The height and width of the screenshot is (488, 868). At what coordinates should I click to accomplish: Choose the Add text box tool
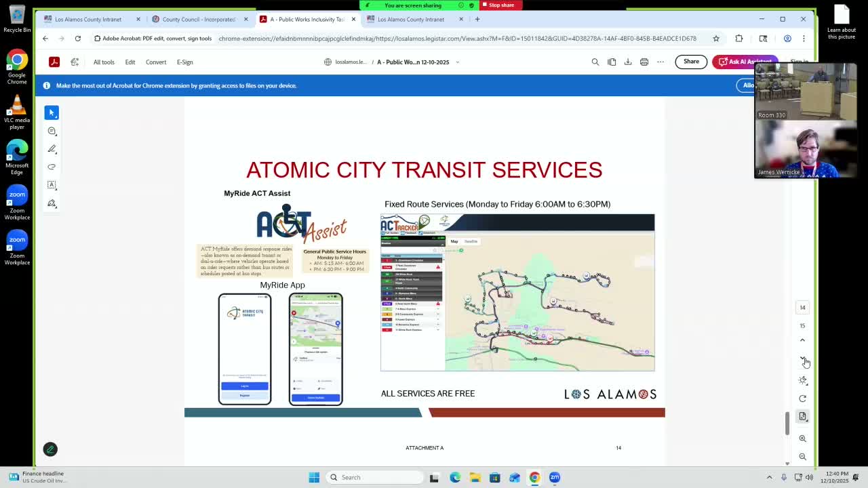52,184
